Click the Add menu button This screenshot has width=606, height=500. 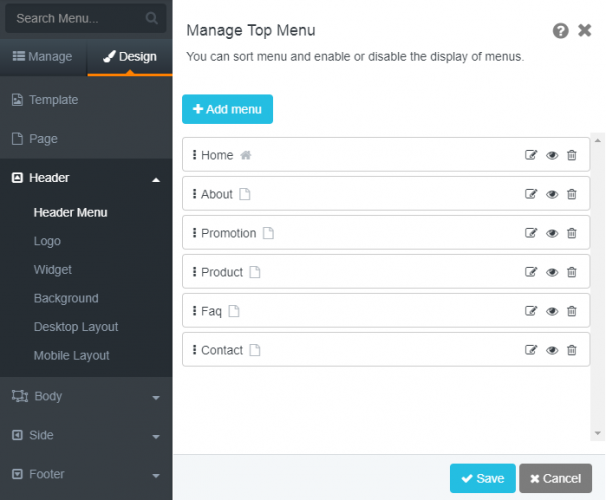(227, 109)
